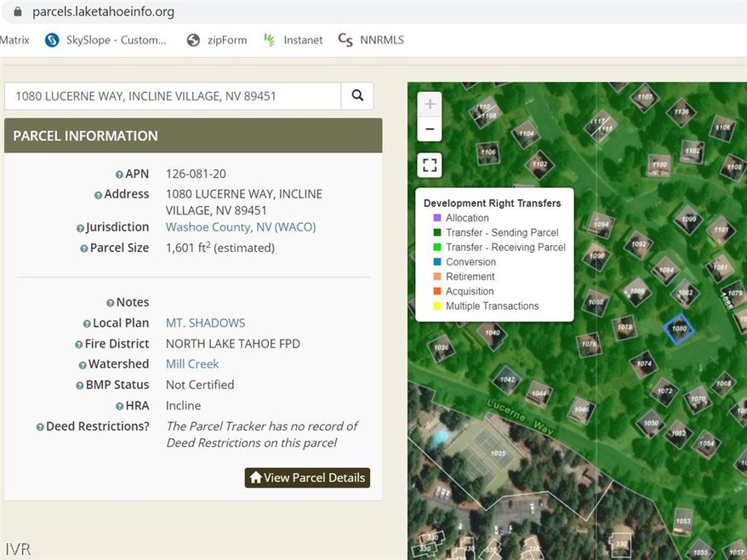This screenshot has width=747, height=560.
Task: Click the Jurisdiction help icon
Action: click(80, 228)
